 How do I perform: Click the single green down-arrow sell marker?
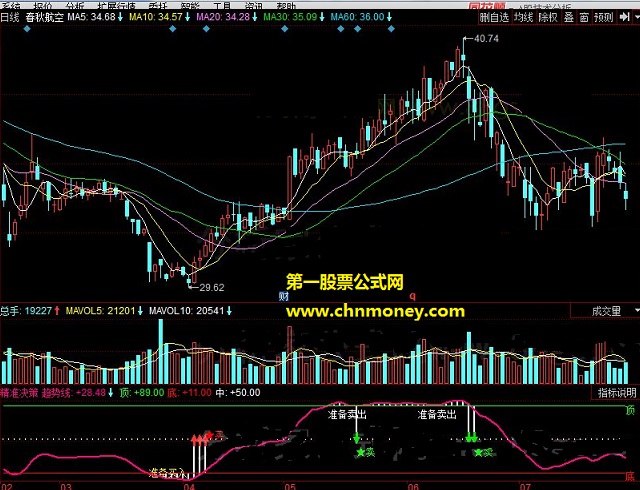point(356,439)
